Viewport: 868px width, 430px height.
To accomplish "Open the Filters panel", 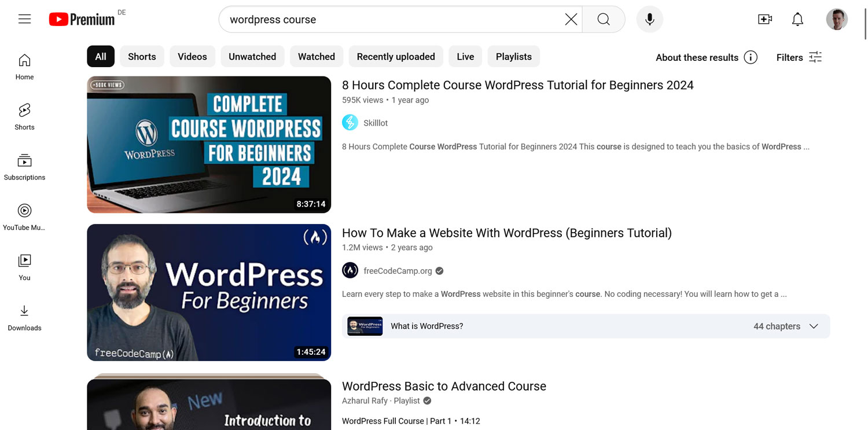I will click(799, 57).
